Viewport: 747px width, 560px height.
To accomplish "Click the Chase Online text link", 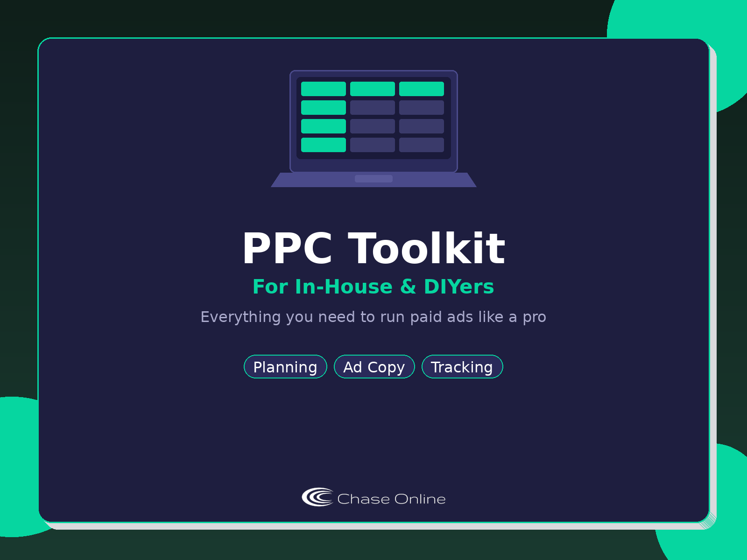I will point(391,498).
